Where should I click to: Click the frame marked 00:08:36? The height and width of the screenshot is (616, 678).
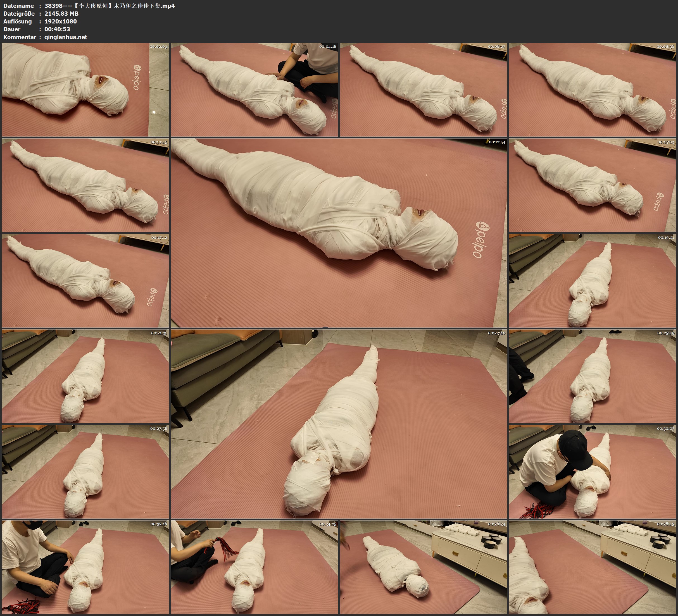[593, 90]
